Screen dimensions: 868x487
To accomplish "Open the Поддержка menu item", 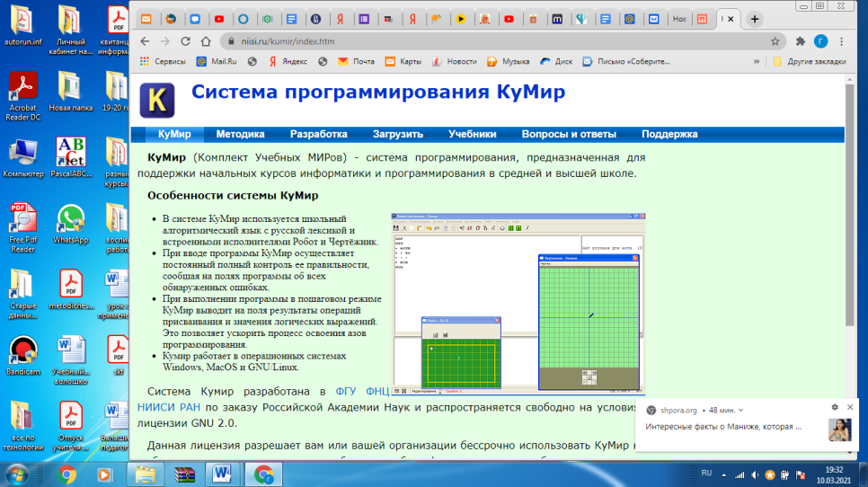I will click(x=669, y=134).
